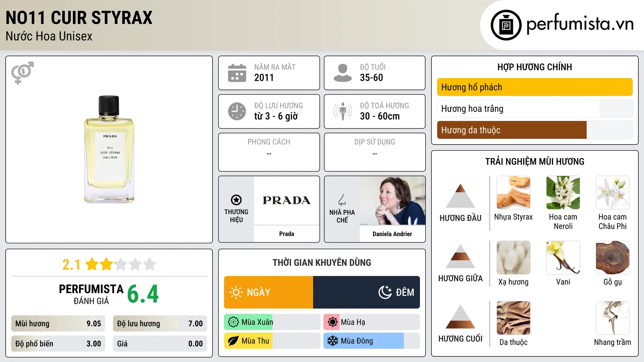Screen dimensions: 644x362
Task: Click the perfumista.vn site name
Action: click(580, 24)
